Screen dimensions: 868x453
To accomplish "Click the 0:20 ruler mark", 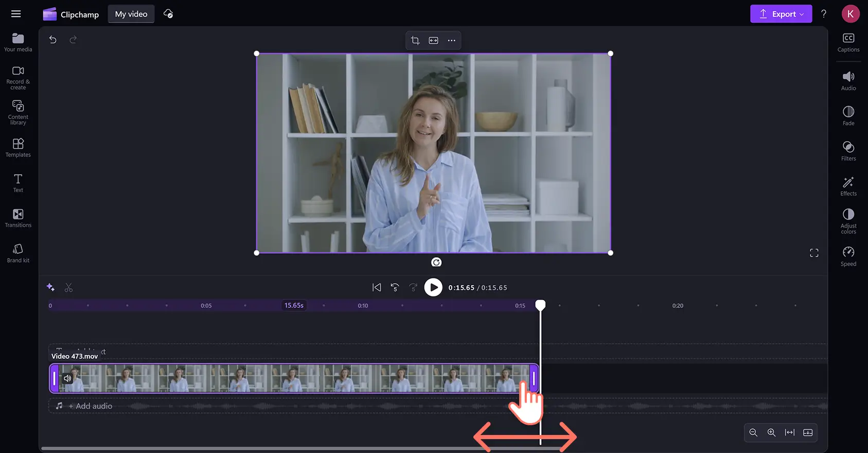I will click(x=678, y=306).
